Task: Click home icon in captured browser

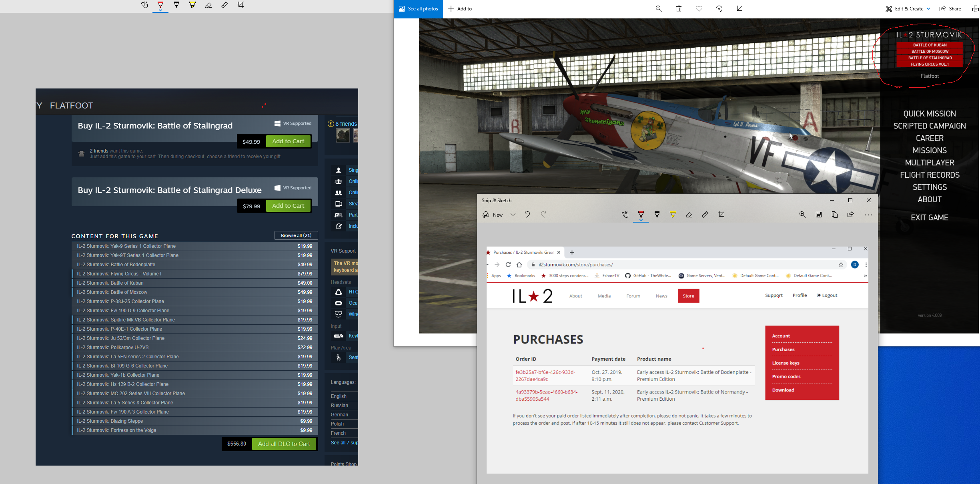Action: click(x=519, y=265)
